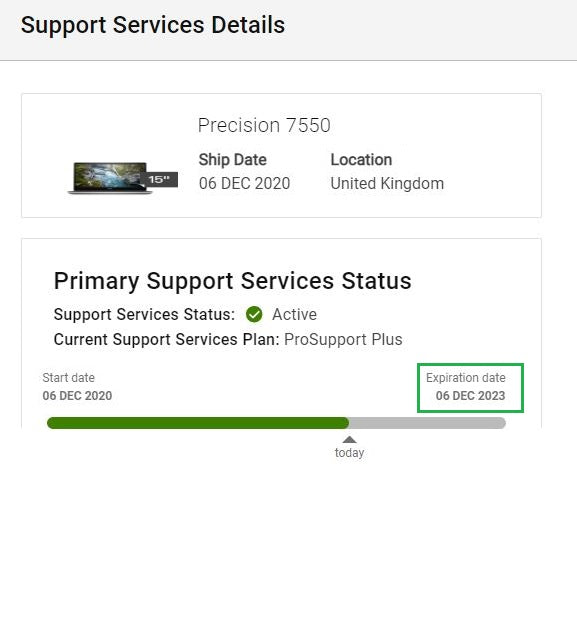Click the Start date label
This screenshot has width=577, height=624.
pyautogui.click(x=68, y=378)
